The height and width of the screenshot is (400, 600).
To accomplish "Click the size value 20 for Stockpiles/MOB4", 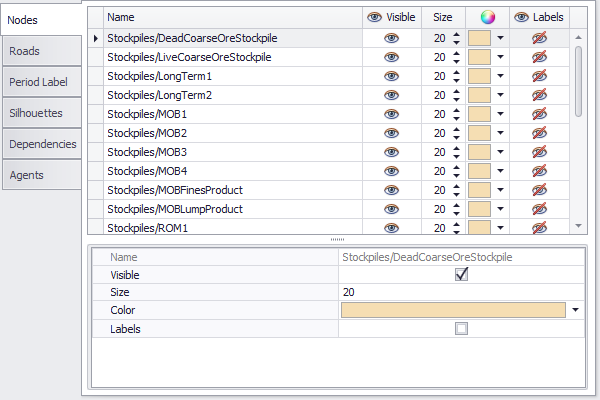I will click(x=439, y=171).
